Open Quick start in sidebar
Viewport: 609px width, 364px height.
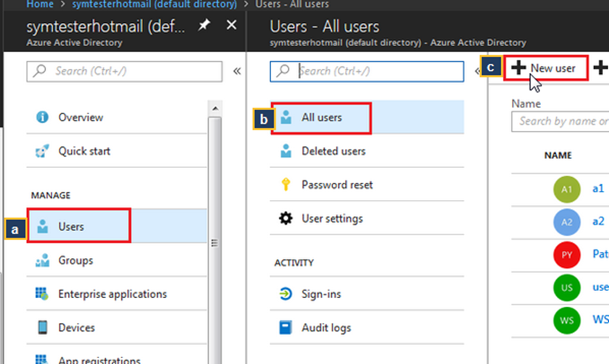(83, 151)
